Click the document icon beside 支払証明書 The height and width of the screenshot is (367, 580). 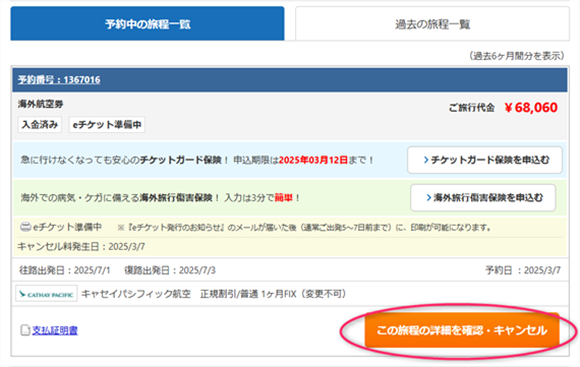(25, 330)
